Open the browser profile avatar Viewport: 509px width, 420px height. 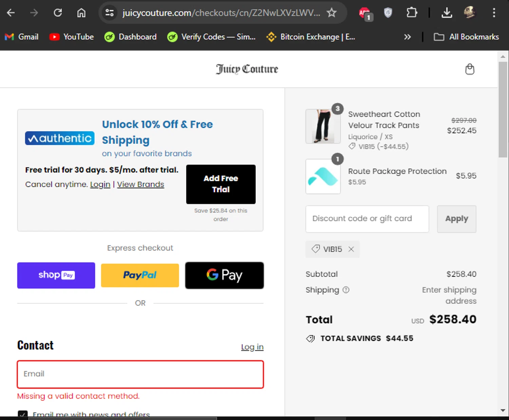pos(470,13)
